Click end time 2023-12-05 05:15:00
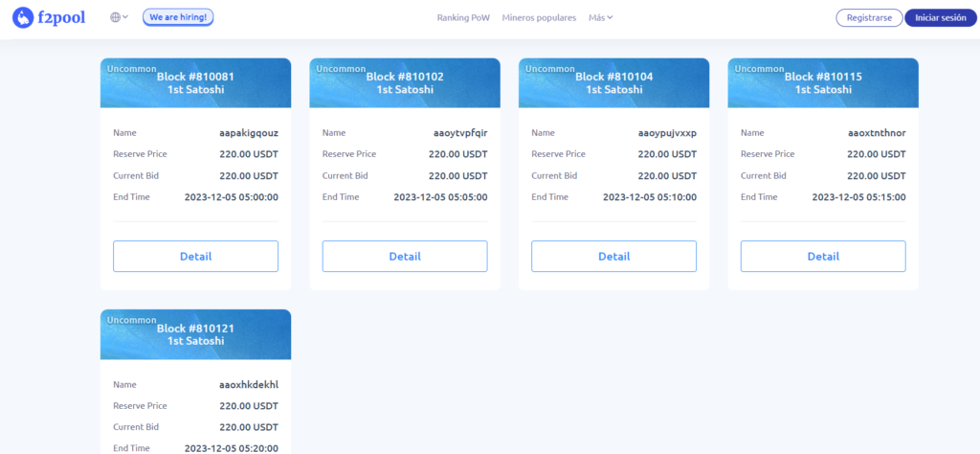This screenshot has height=454, width=980. 858,197
